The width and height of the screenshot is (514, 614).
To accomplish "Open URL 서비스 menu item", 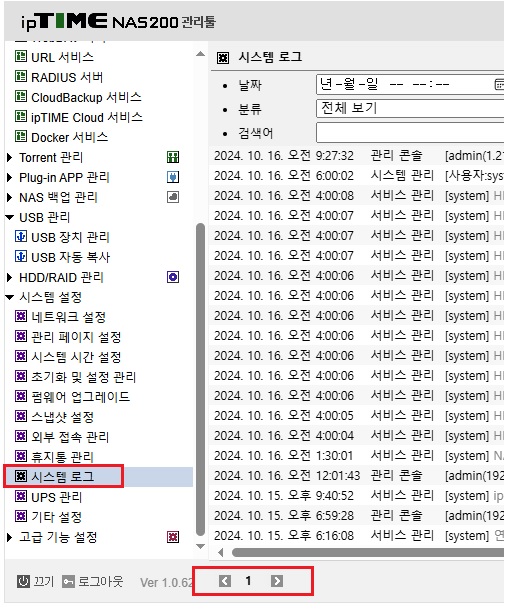I will 62,58.
